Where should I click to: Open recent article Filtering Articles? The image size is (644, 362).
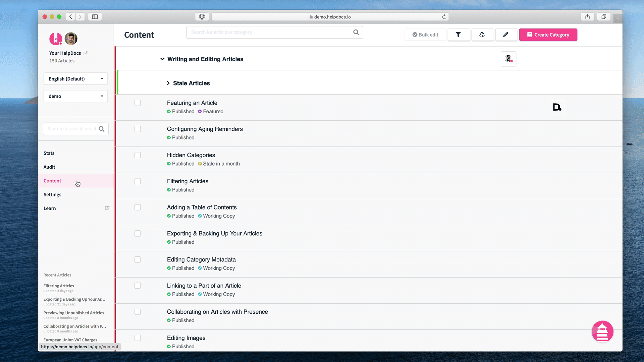point(59,286)
